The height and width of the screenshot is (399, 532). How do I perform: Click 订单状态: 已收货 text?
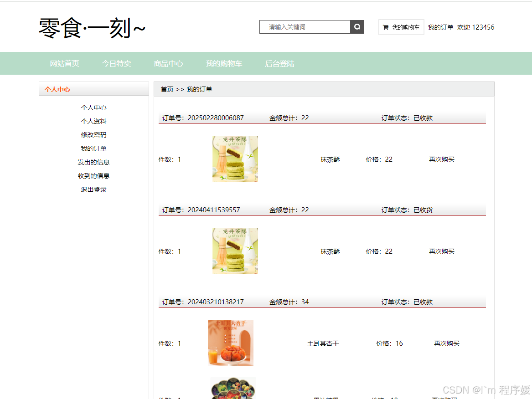(407, 210)
